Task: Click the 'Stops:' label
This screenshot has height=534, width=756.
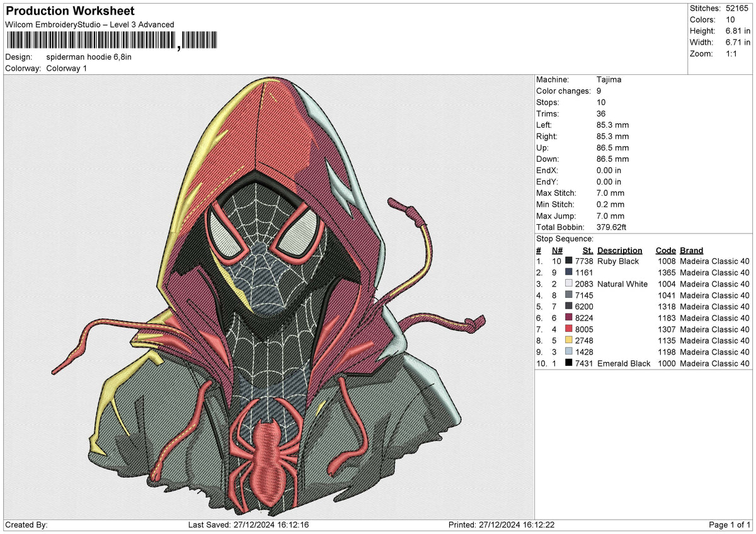Action: [x=547, y=103]
